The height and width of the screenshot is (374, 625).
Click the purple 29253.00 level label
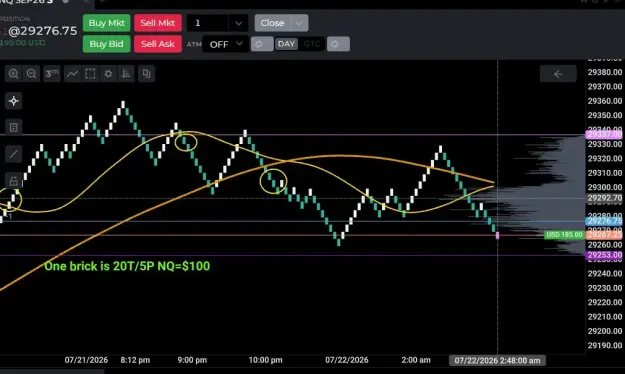point(604,255)
